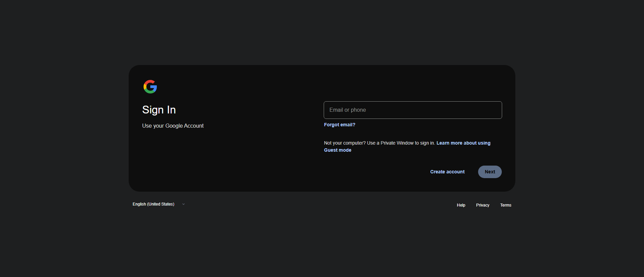Open the English (United States) language dropdown
This screenshot has height=277, width=644.
click(x=159, y=204)
